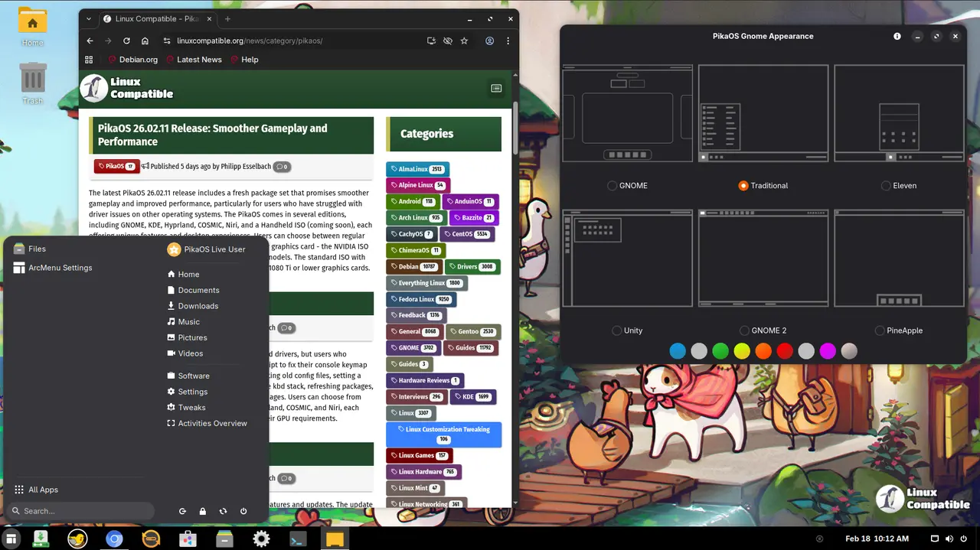Expand the tab search dropdown arrow
Screen dimensions: 980x550
[x=90, y=18]
